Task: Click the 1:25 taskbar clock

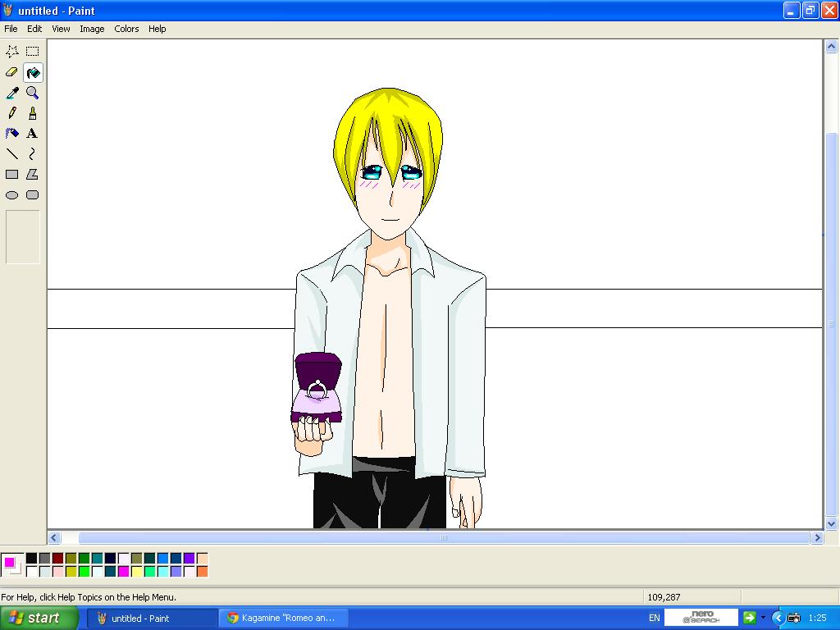Action: pyautogui.click(x=817, y=618)
